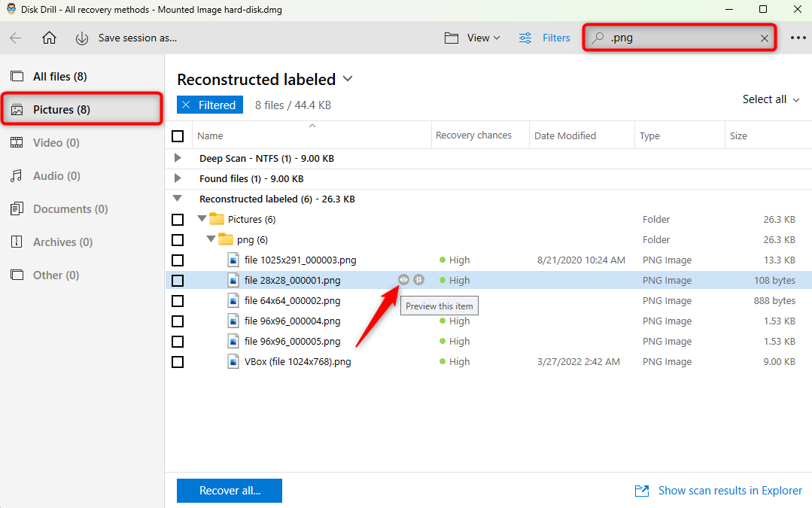The height and width of the screenshot is (508, 812).
Task: Click date 8/21/2020 10:24 AM cell
Action: [581, 260]
